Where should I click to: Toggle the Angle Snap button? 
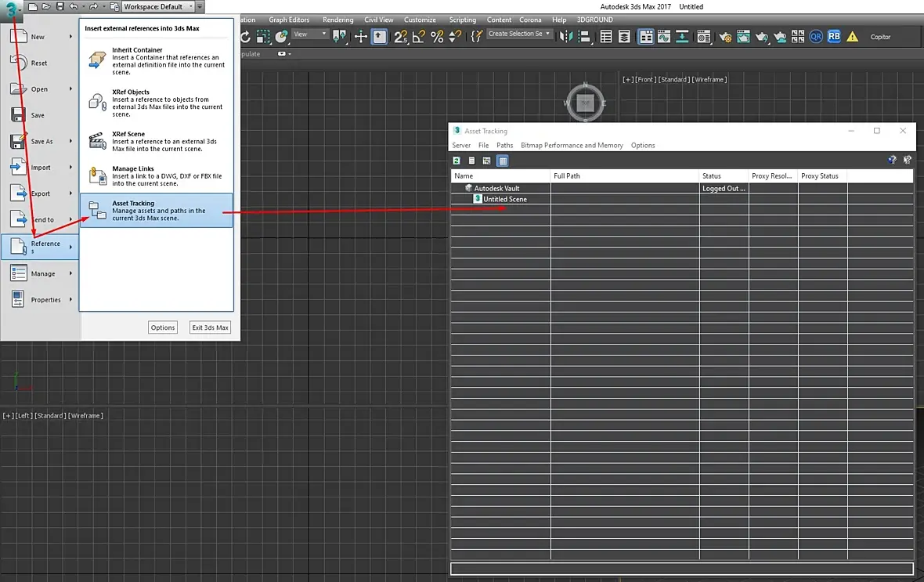click(x=419, y=37)
